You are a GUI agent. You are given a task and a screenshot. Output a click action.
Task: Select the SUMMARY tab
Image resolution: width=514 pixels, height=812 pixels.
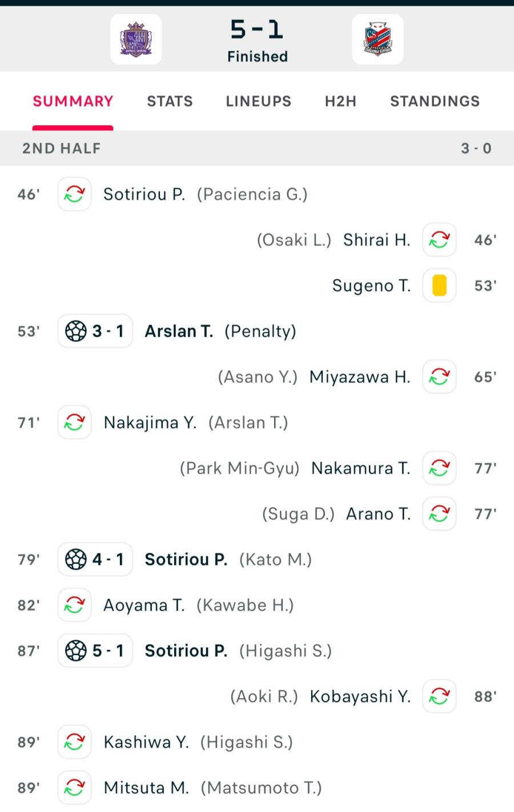(x=73, y=101)
